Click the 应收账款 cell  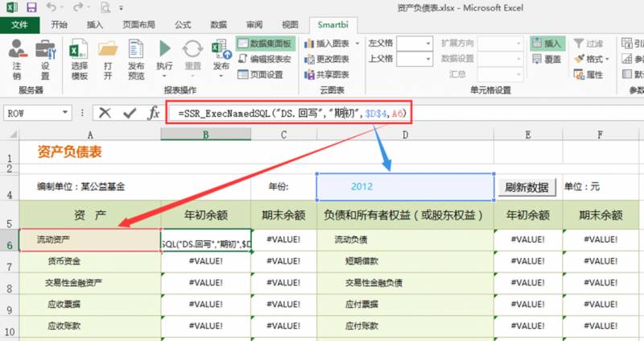pyautogui.click(x=90, y=326)
